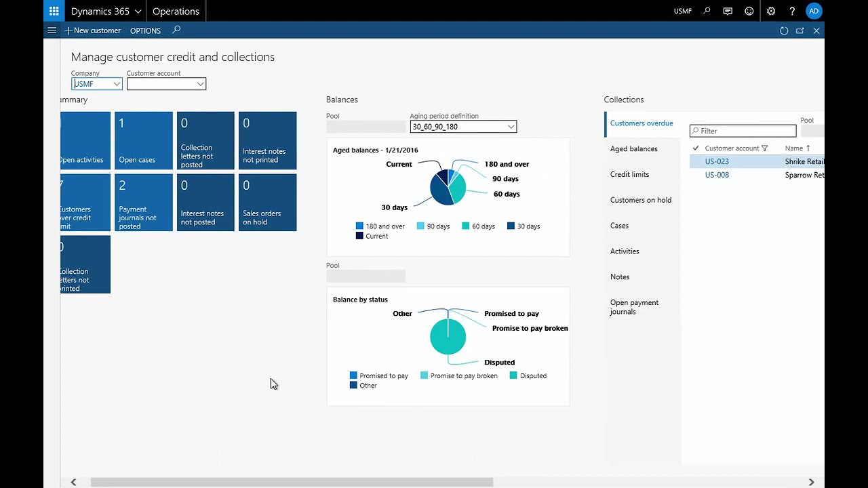Open the Sales orders on hold tile
868x488 pixels.
267,203
